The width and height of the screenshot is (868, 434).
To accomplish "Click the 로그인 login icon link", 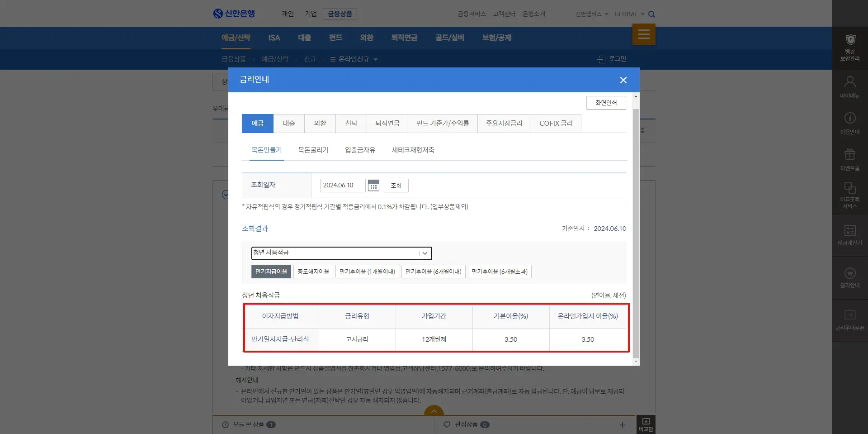I will pyautogui.click(x=611, y=59).
